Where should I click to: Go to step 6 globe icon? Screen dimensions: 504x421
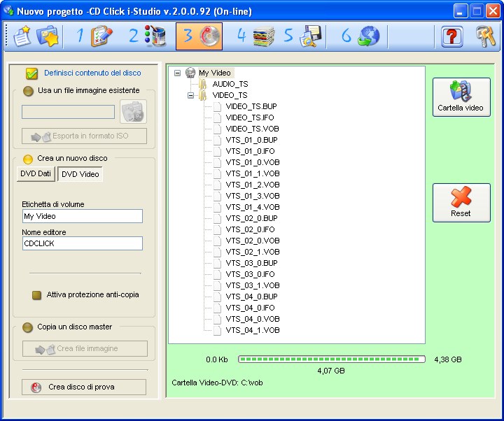pyautogui.click(x=361, y=36)
